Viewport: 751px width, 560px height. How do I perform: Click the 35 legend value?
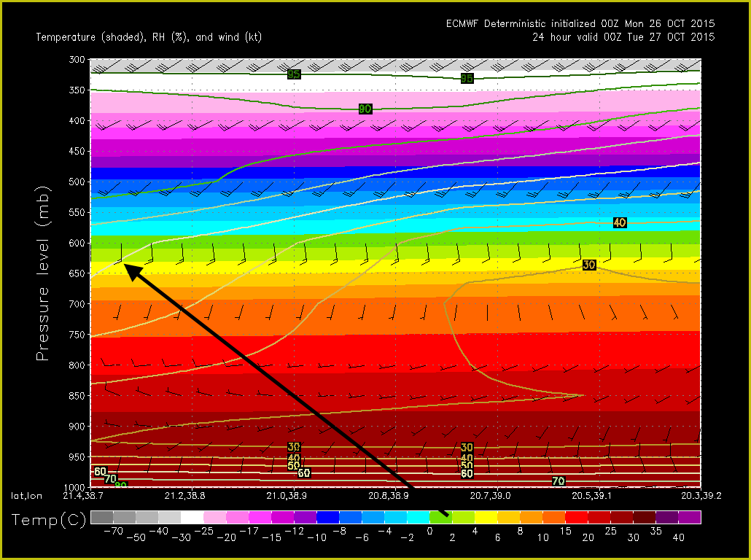click(655, 531)
